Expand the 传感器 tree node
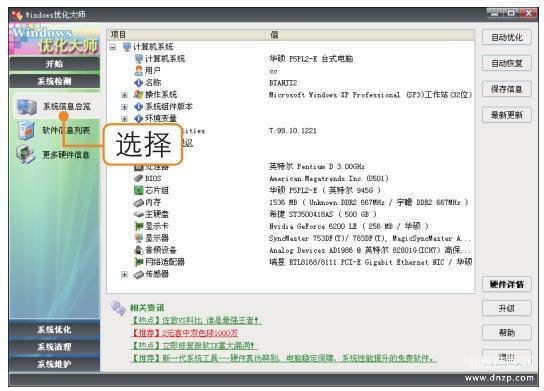Image resolution: width=544 pixels, height=391 pixels. click(x=124, y=274)
